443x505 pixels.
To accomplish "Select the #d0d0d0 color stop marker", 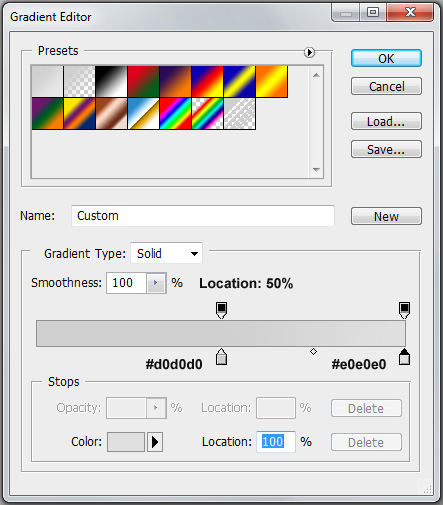I will [x=222, y=357].
